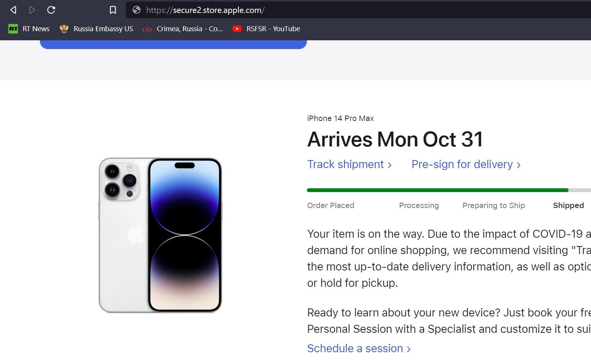Open the Crimea, Russia bookmark

coord(183,29)
